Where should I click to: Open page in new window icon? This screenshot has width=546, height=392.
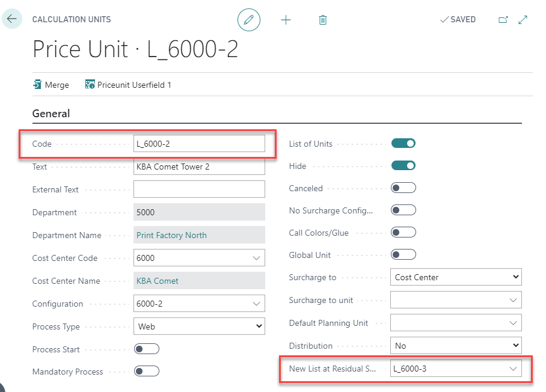click(503, 20)
